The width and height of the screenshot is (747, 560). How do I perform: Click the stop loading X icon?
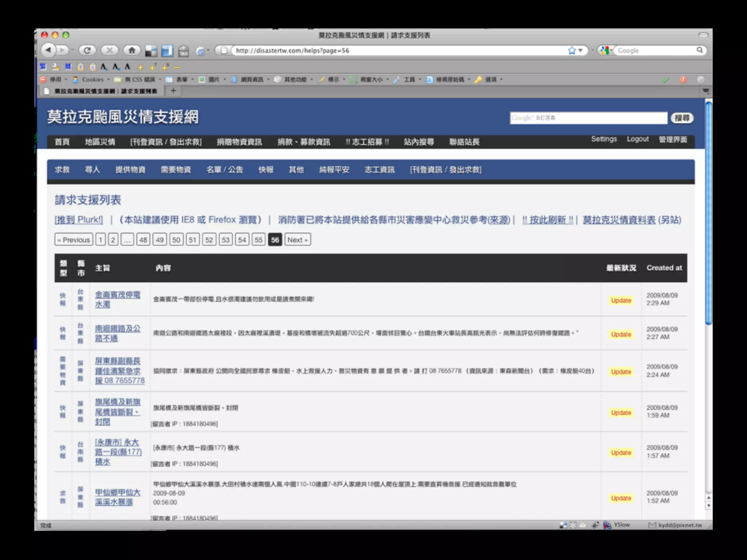(x=109, y=50)
